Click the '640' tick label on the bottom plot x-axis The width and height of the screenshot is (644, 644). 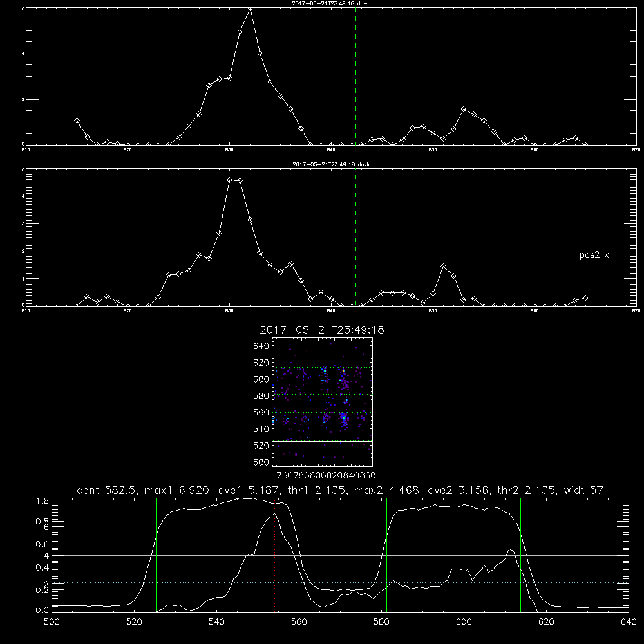[629, 622]
